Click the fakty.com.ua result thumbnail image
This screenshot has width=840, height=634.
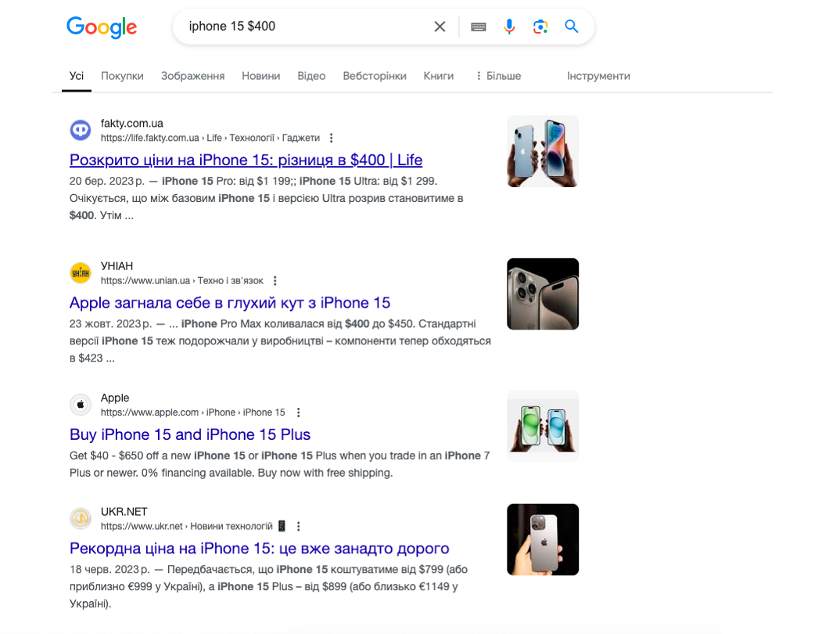pyautogui.click(x=543, y=151)
